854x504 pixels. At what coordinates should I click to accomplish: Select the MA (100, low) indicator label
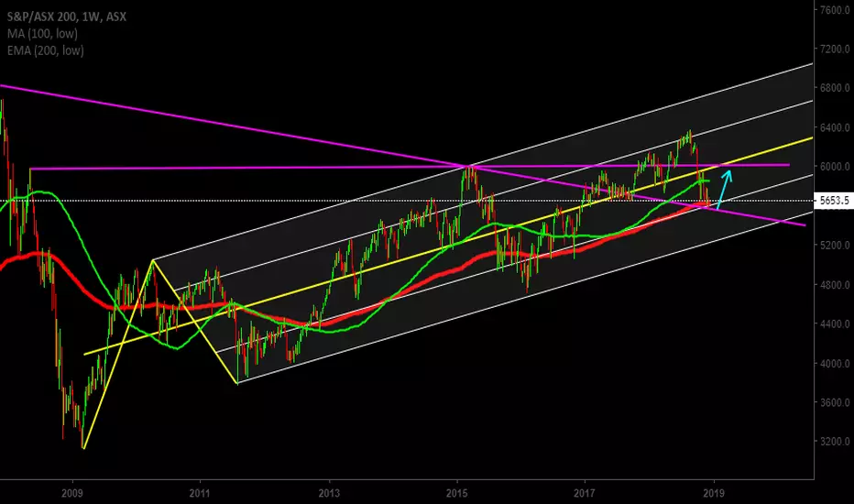42,34
